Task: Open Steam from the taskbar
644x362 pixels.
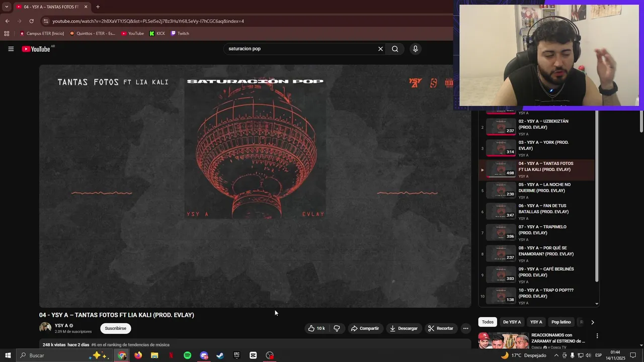Action: 220,355
